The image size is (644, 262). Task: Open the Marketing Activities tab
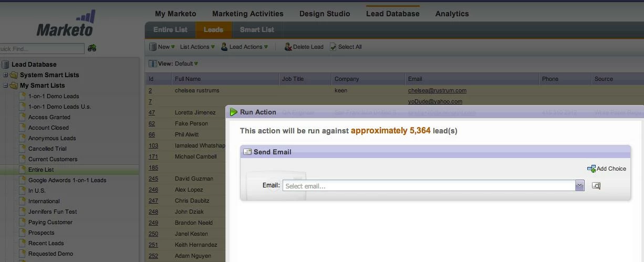pyautogui.click(x=248, y=14)
